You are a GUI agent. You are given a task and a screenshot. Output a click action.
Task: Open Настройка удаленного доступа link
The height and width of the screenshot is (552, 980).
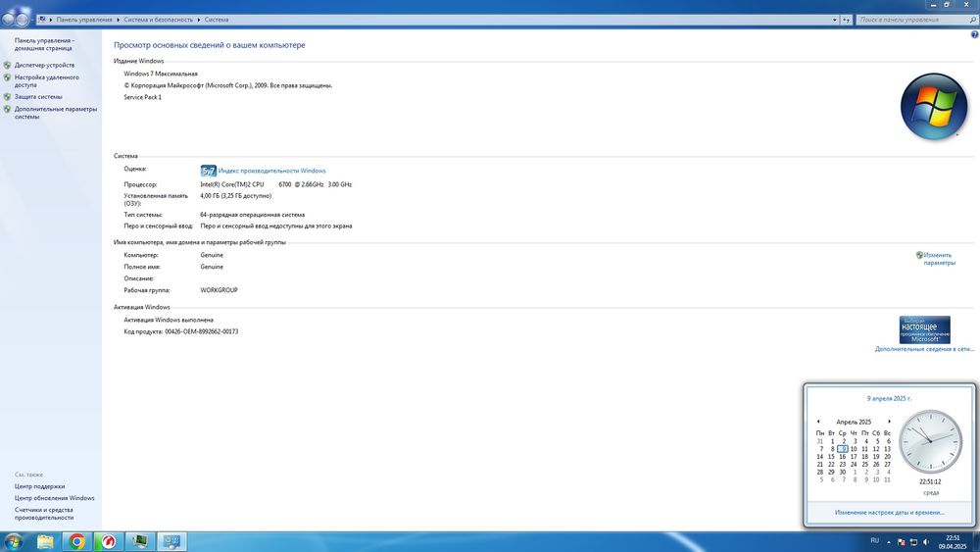(x=47, y=80)
